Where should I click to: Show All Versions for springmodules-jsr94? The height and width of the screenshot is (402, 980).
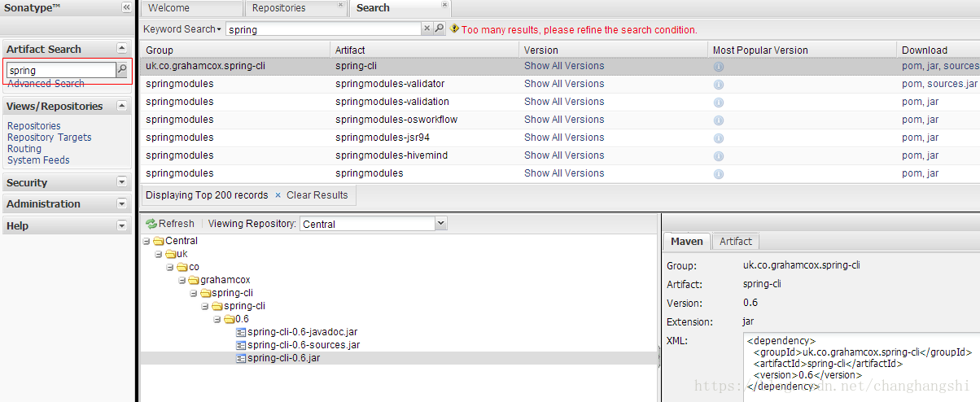(564, 138)
